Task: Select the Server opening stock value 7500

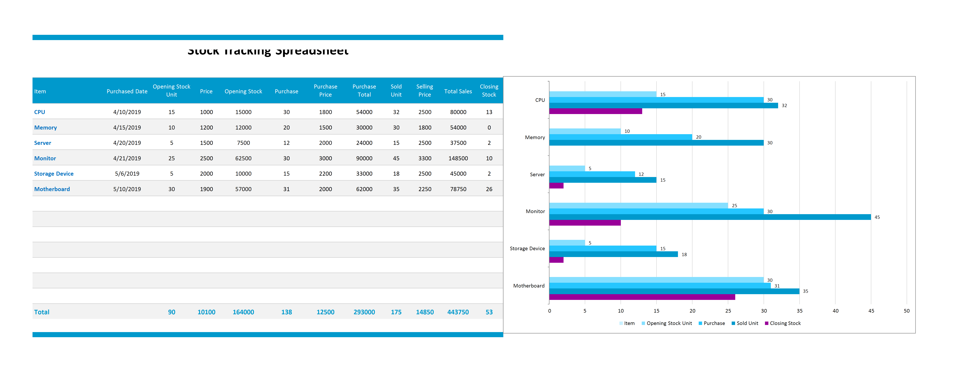Action: pyautogui.click(x=243, y=143)
